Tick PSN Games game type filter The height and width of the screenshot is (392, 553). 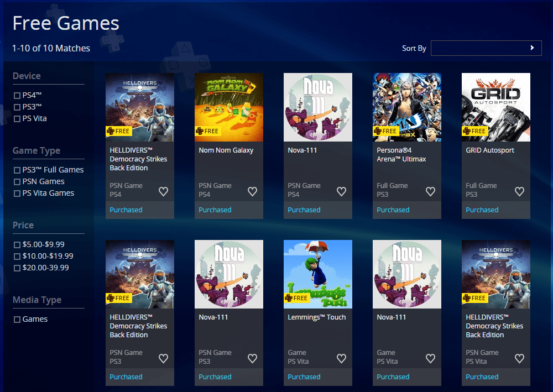pyautogui.click(x=17, y=182)
